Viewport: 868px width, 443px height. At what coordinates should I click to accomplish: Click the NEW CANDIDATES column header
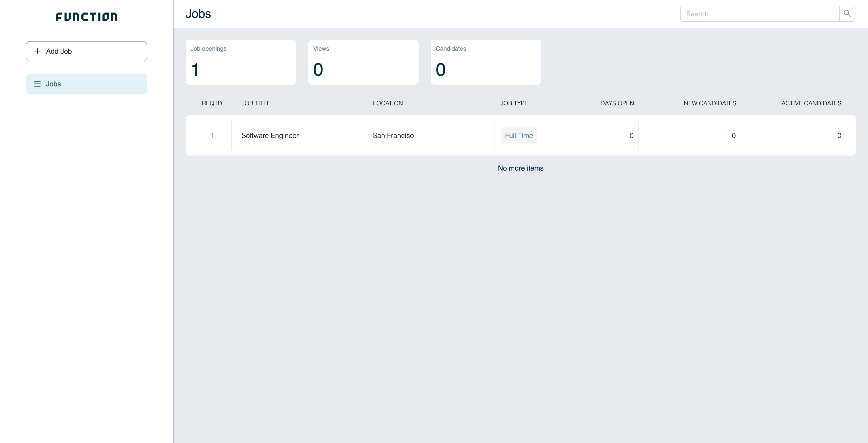pyautogui.click(x=710, y=103)
